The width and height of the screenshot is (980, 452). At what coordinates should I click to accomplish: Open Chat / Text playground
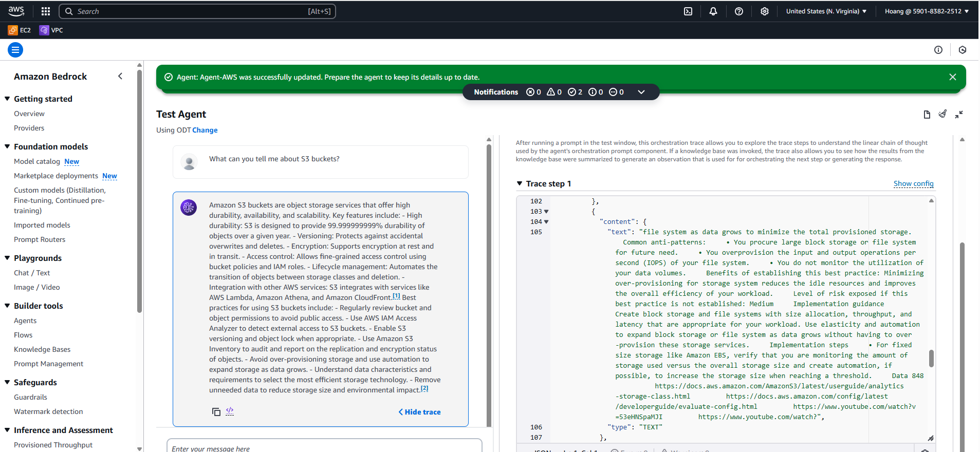(x=32, y=273)
